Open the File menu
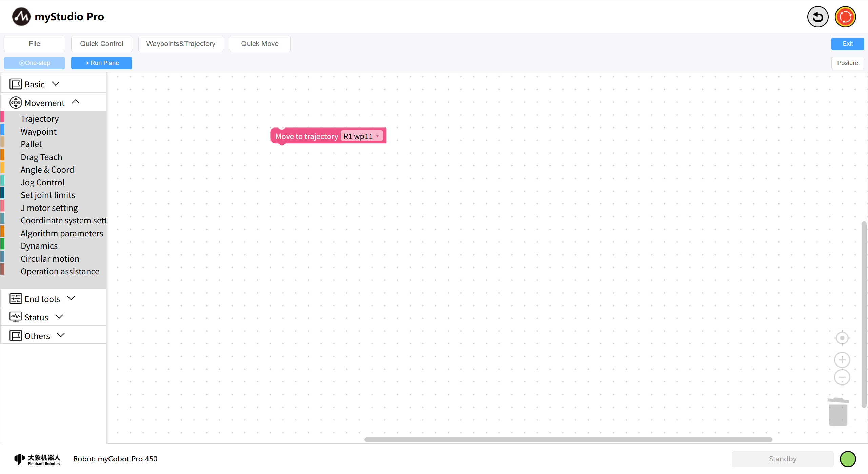868x474 pixels. [34, 44]
